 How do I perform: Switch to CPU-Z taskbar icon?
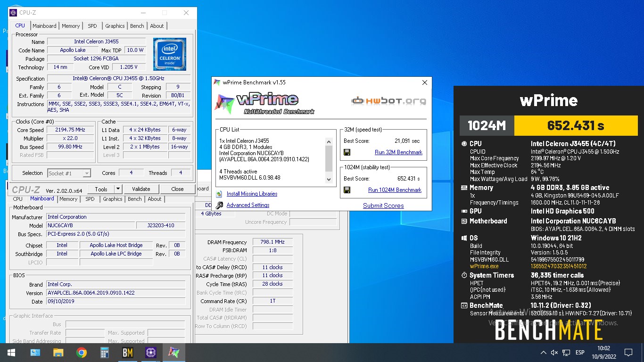tap(151, 353)
